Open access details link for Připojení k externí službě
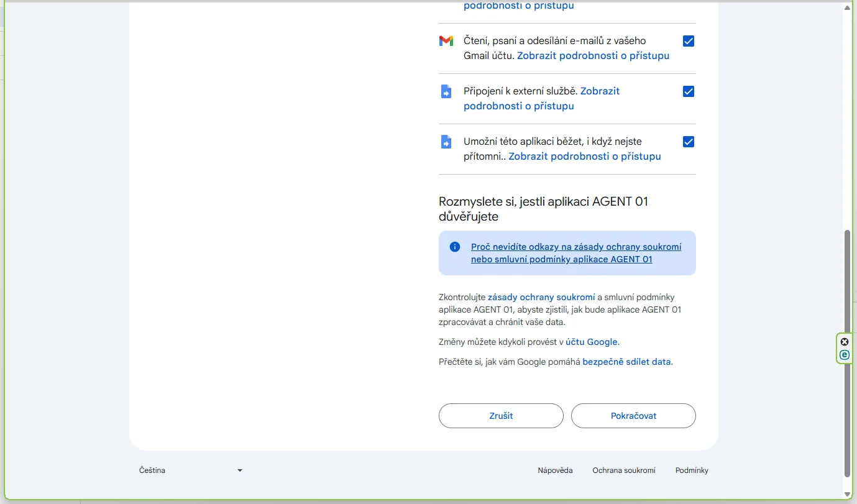Viewport: 857px width, 504px height. pyautogui.click(x=542, y=98)
